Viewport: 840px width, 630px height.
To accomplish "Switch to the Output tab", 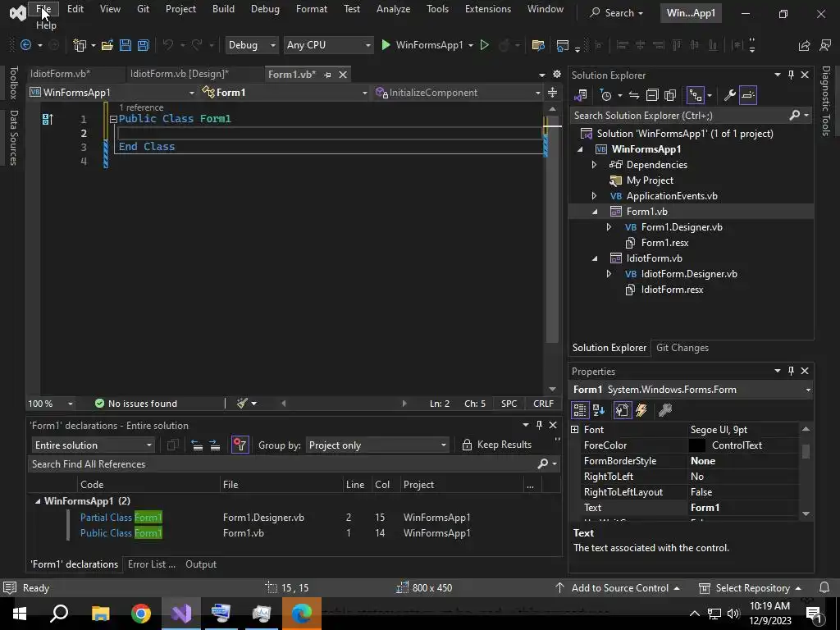I will [x=201, y=564].
